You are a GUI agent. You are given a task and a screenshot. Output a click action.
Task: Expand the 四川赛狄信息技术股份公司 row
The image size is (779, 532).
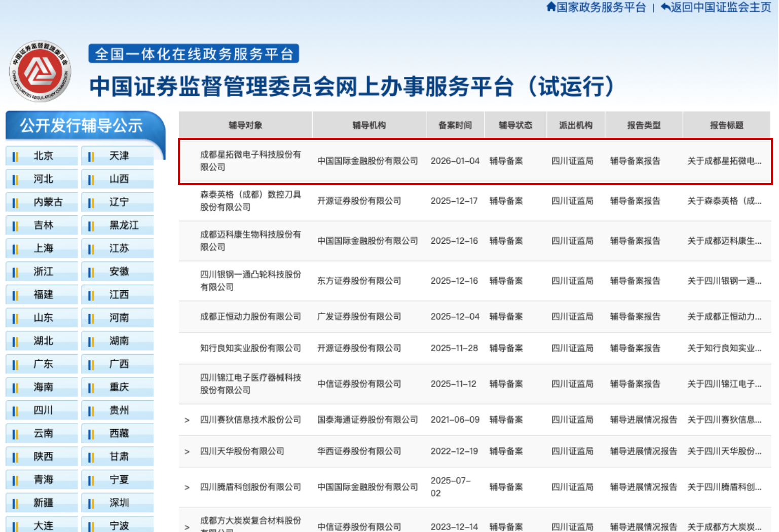coord(187,420)
